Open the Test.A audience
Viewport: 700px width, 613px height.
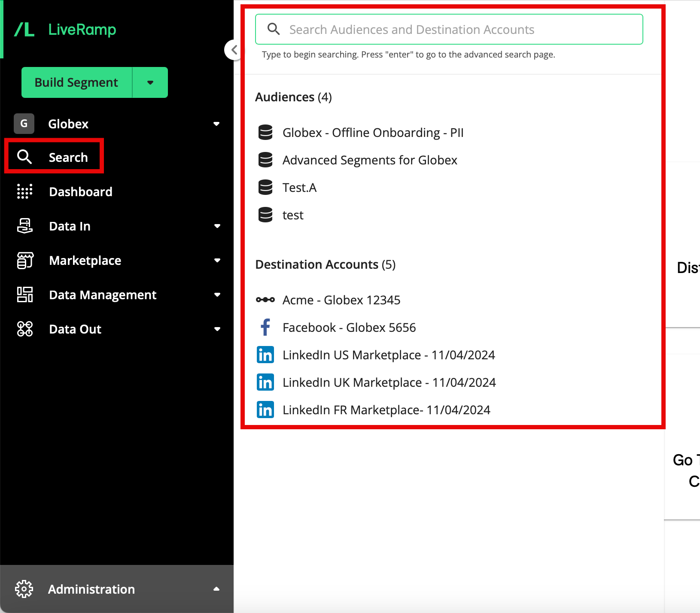(299, 188)
